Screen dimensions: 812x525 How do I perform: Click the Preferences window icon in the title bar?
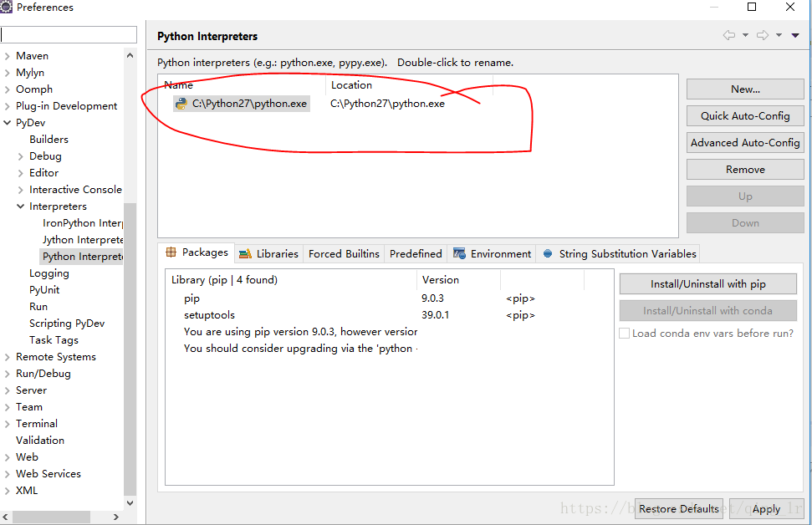point(8,6)
